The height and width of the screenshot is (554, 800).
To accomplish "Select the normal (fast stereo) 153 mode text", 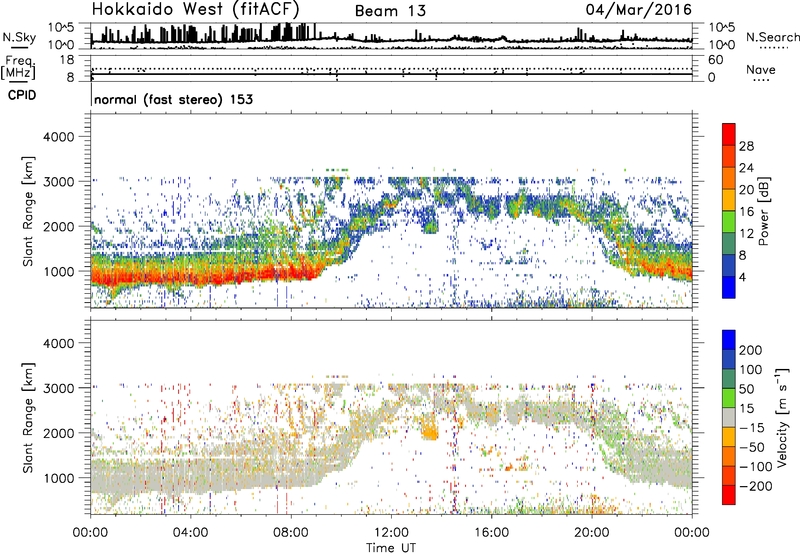I will click(x=173, y=99).
